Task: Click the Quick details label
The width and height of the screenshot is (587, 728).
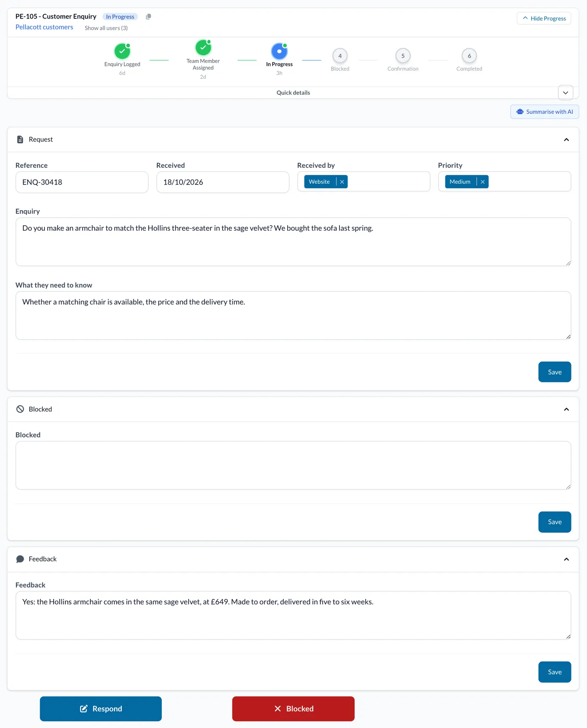Action: (x=293, y=93)
